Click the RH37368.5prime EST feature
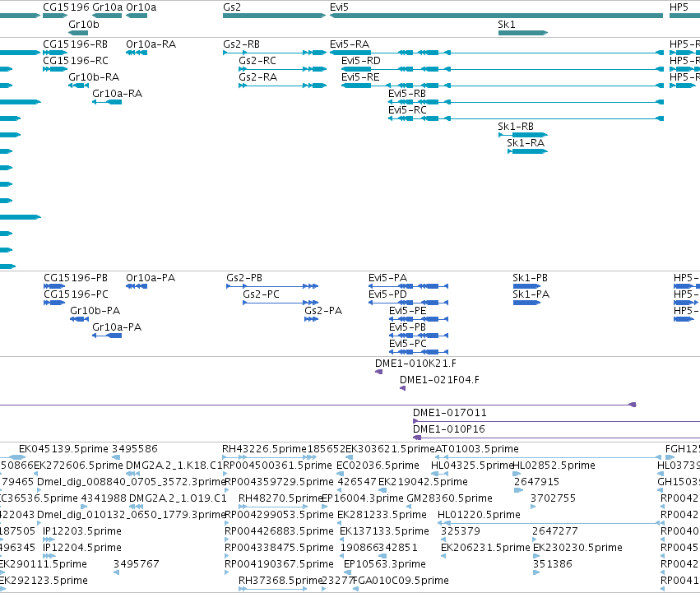 (273, 589)
